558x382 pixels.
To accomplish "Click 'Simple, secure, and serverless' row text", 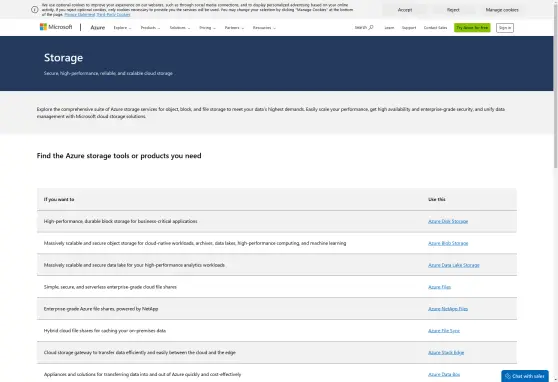I will coord(110,287).
